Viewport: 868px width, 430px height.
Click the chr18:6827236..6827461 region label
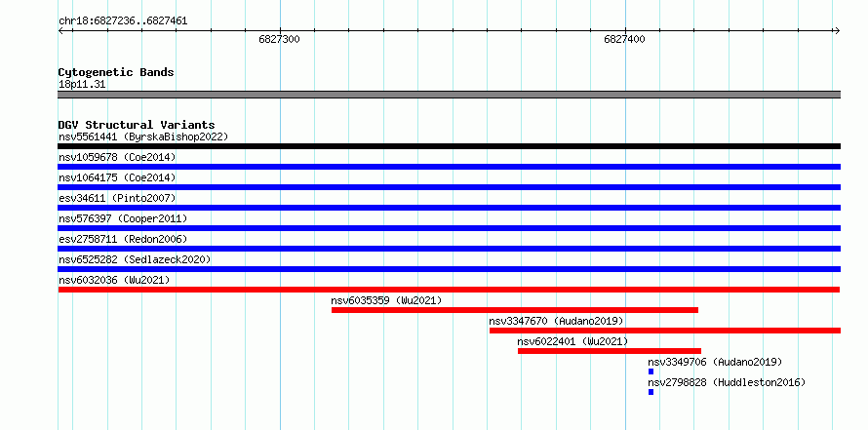123,21
